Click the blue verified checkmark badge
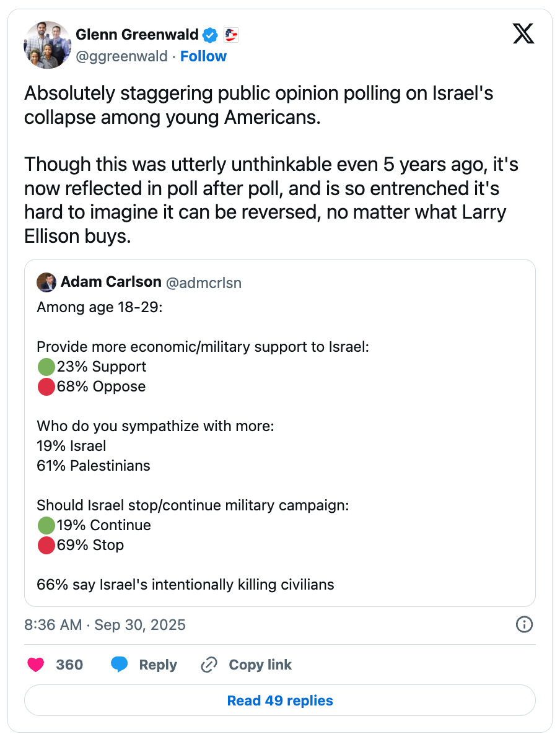The image size is (560, 742). click(211, 35)
